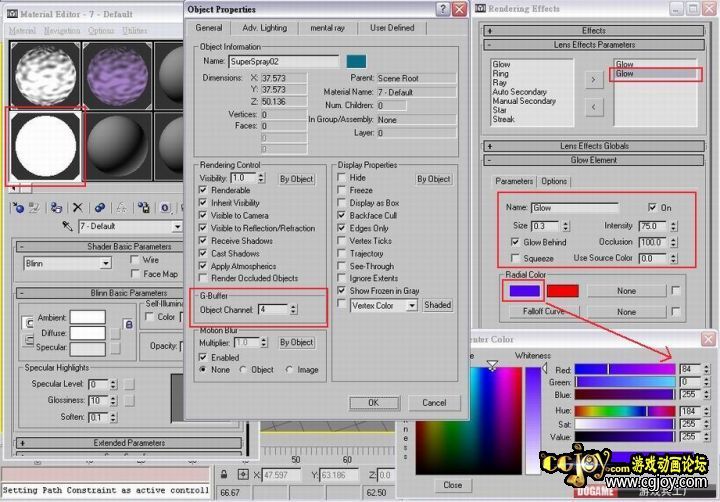Click the Red channel slider in color selector
720x502 pixels.
(x=624, y=369)
